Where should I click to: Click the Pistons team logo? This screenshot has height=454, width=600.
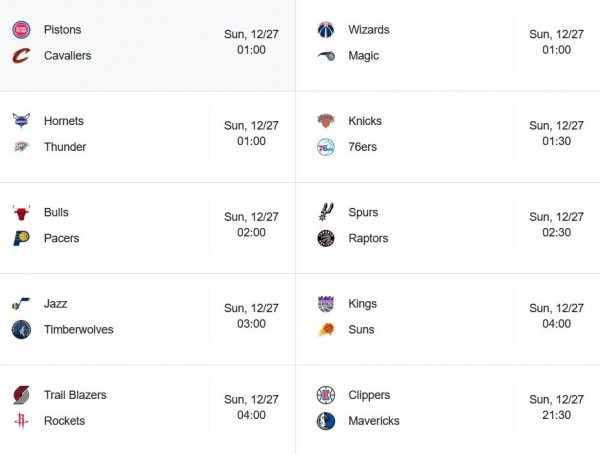click(x=21, y=30)
